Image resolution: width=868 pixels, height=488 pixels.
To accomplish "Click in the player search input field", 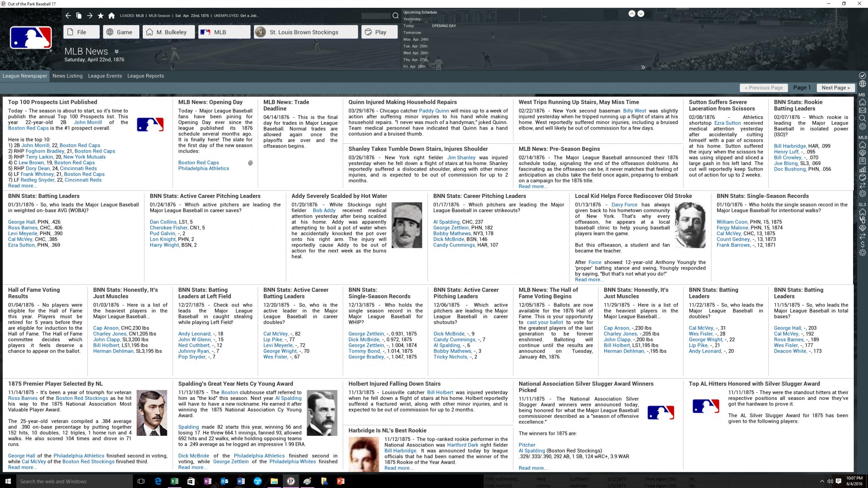I will tap(376, 16).
